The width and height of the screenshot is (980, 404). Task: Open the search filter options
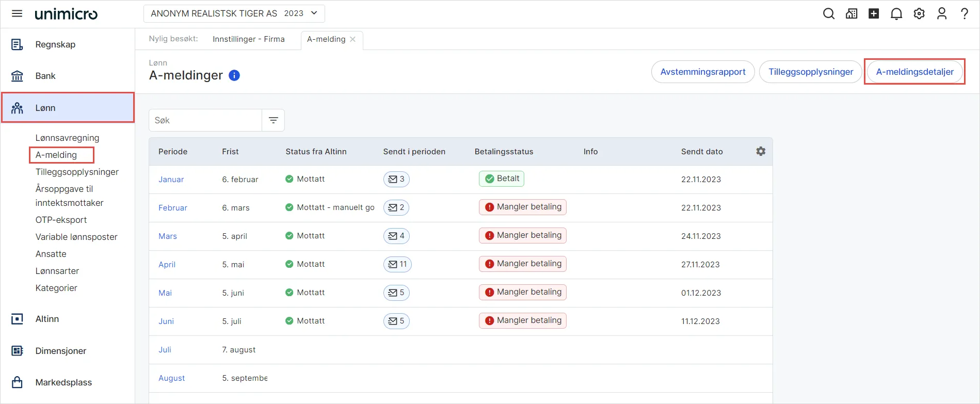(274, 120)
